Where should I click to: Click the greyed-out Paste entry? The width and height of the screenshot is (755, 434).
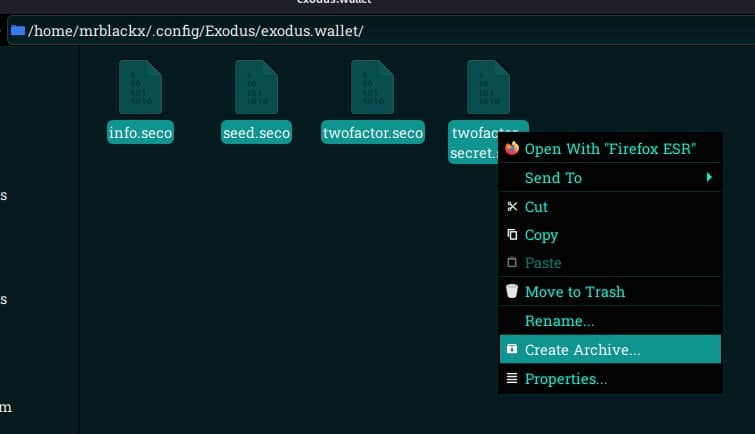[543, 263]
